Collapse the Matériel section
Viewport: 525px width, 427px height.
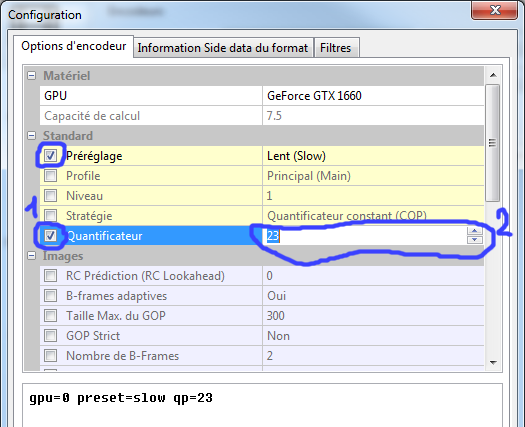coord(31,76)
